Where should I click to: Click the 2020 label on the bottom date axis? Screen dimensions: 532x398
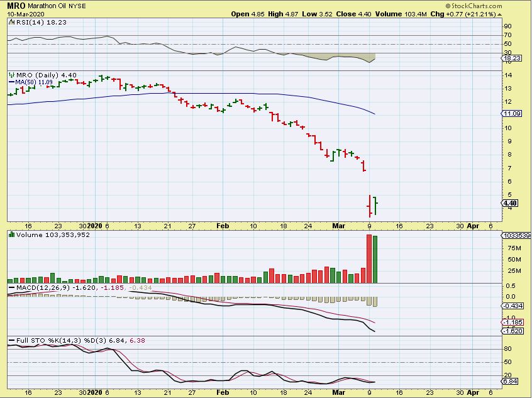click(94, 392)
